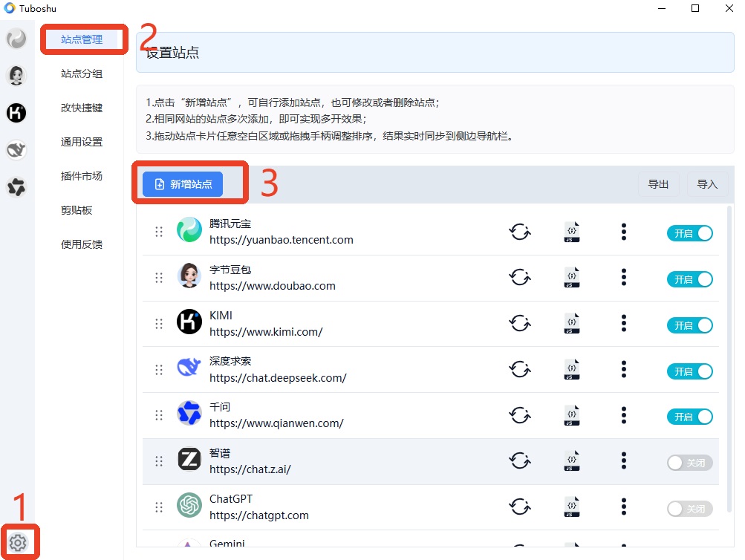Click the https://www.qianwen.com/ URL text

276,423
